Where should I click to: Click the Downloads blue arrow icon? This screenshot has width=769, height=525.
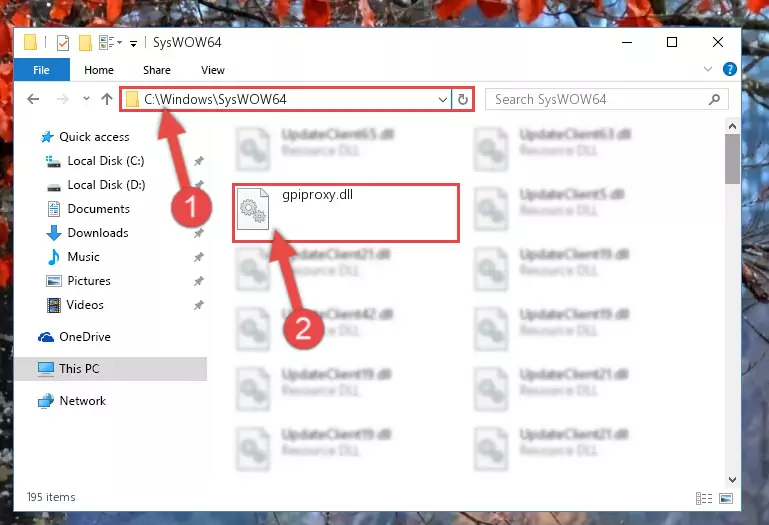pyautogui.click(x=53, y=233)
